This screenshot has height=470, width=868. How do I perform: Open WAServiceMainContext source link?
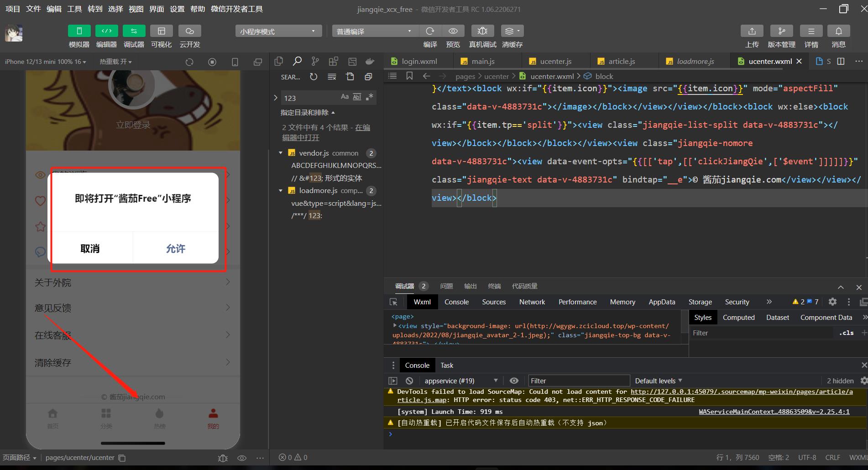[x=774, y=412]
